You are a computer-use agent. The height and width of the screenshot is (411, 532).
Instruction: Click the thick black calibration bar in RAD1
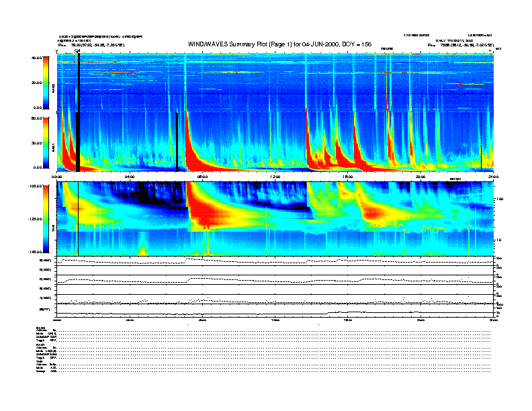point(78,142)
